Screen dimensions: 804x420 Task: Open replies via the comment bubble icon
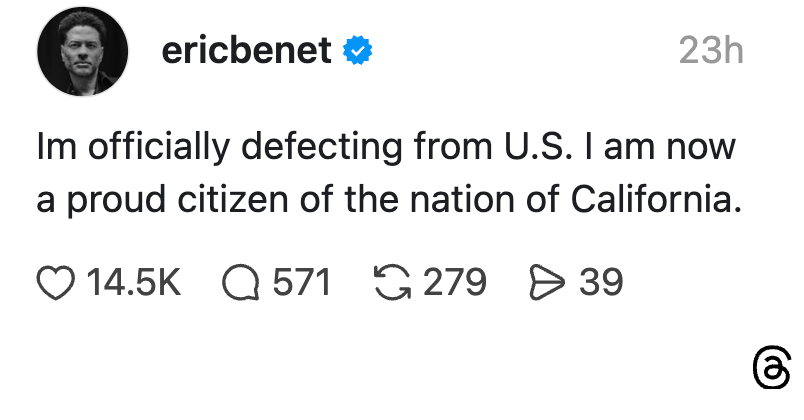click(x=242, y=283)
